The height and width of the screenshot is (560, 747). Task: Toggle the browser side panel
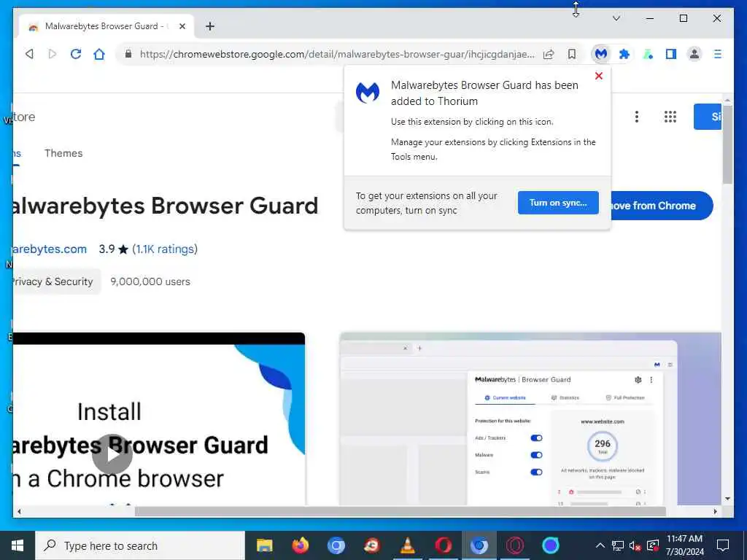671,54
